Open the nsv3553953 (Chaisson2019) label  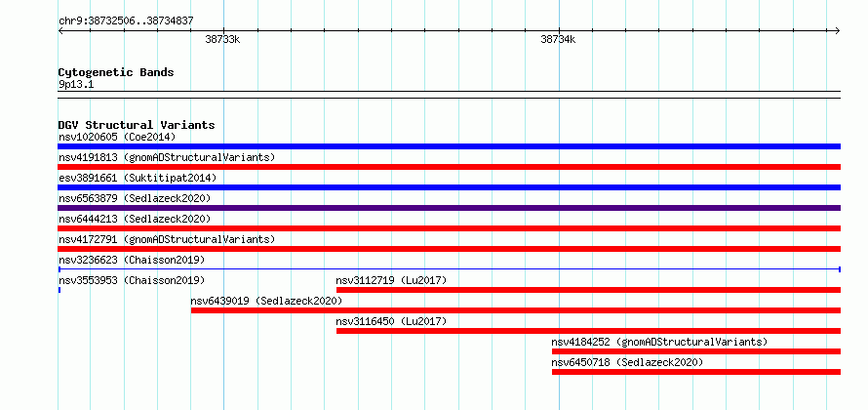coord(132,280)
